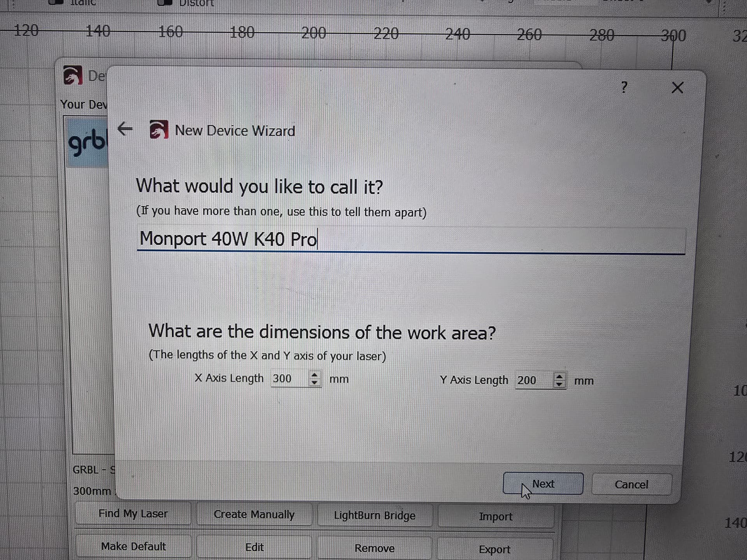Increase Y Axis Length with up arrow
The height and width of the screenshot is (560, 747).
pos(559,376)
